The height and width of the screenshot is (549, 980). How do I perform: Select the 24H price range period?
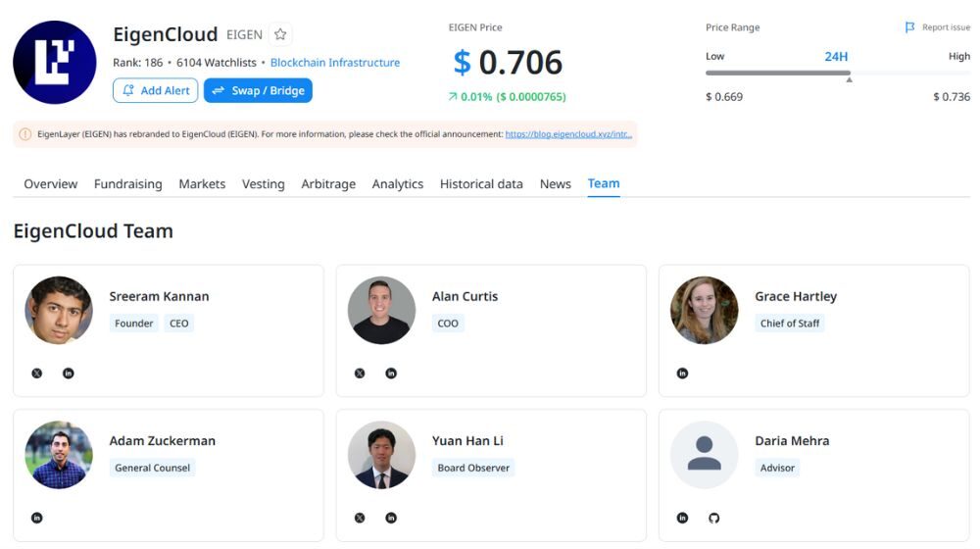click(836, 57)
